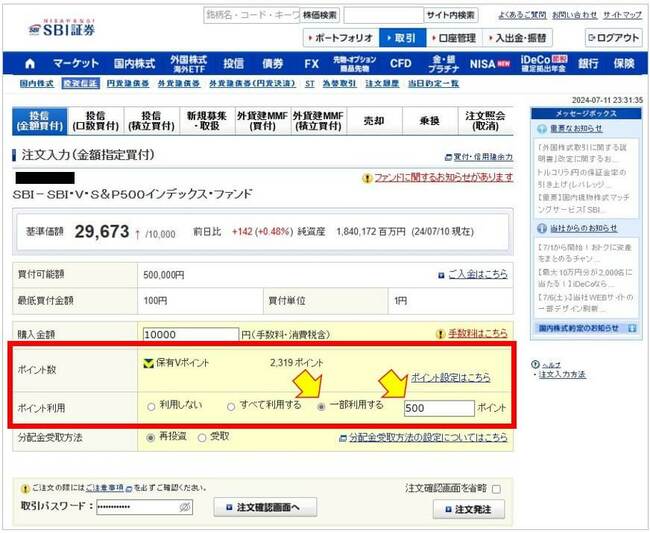Open ご入金はこちら link
650x533 pixels.
click(x=478, y=274)
